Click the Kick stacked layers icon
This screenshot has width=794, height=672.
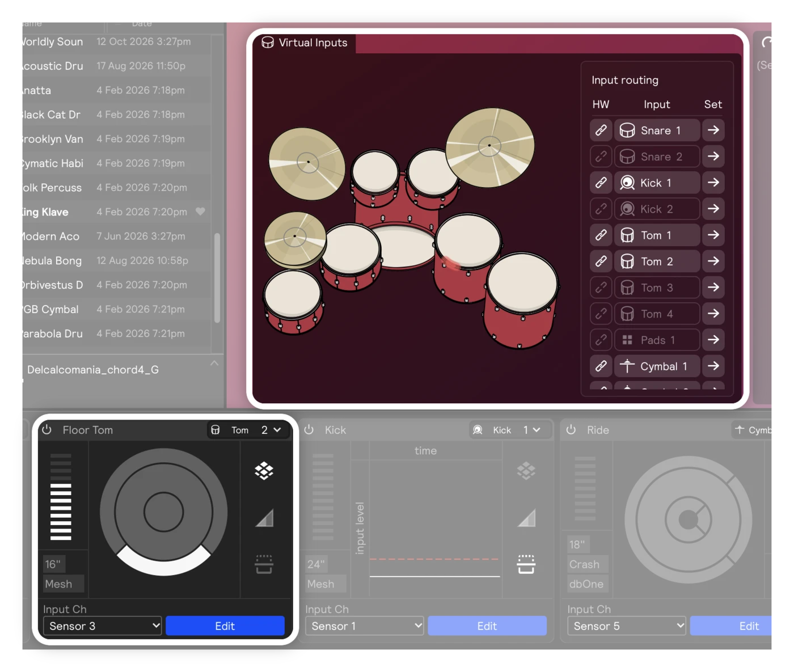point(526,471)
